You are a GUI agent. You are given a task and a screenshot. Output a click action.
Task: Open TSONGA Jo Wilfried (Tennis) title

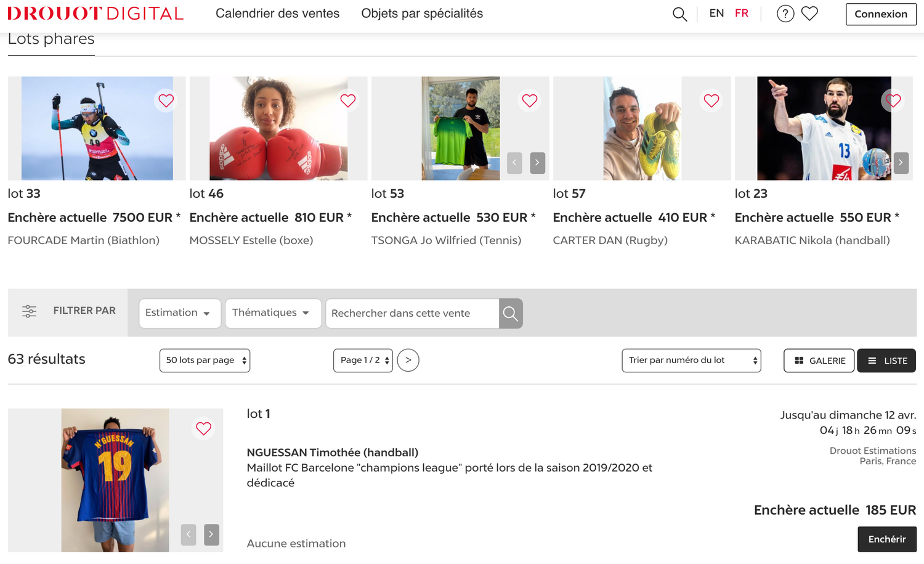(446, 240)
